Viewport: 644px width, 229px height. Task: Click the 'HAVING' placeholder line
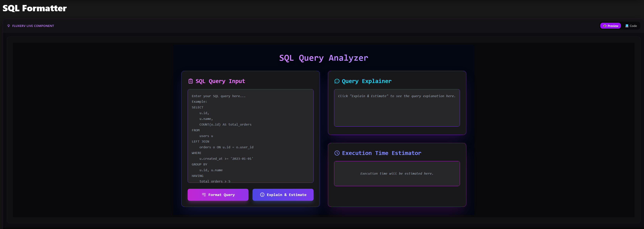click(x=198, y=176)
